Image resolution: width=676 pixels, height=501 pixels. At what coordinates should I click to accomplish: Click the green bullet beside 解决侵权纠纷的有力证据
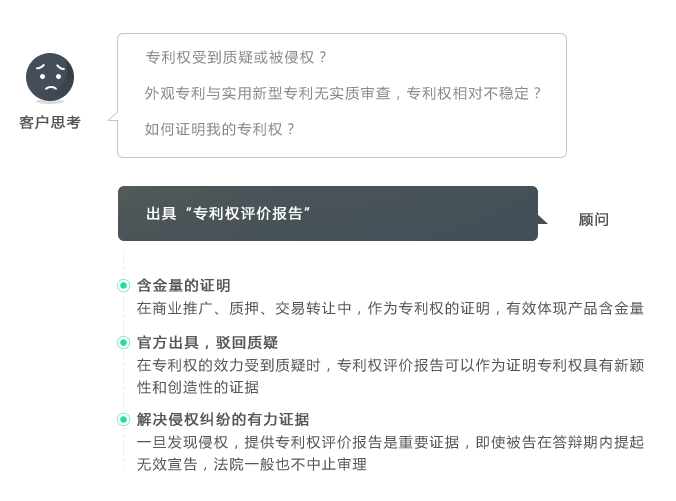click(123, 419)
